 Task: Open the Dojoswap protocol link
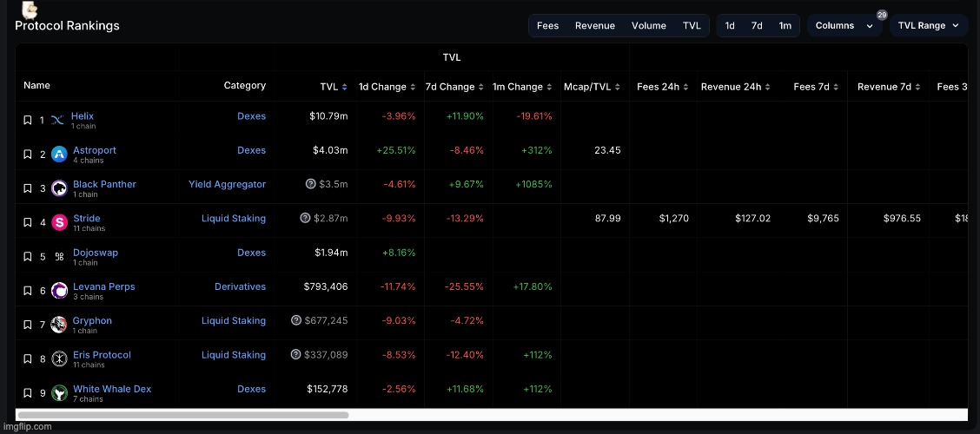(x=95, y=253)
